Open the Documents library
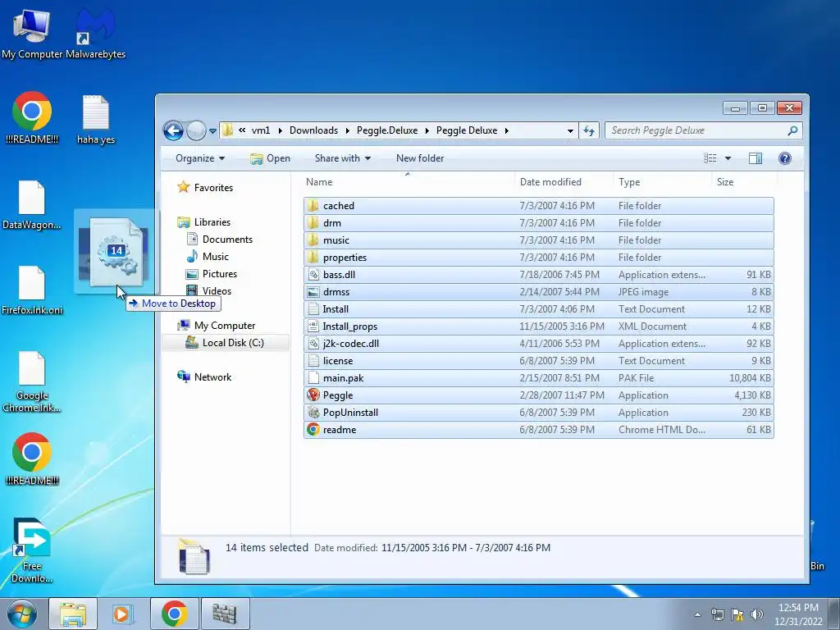840x630 pixels. point(220,239)
